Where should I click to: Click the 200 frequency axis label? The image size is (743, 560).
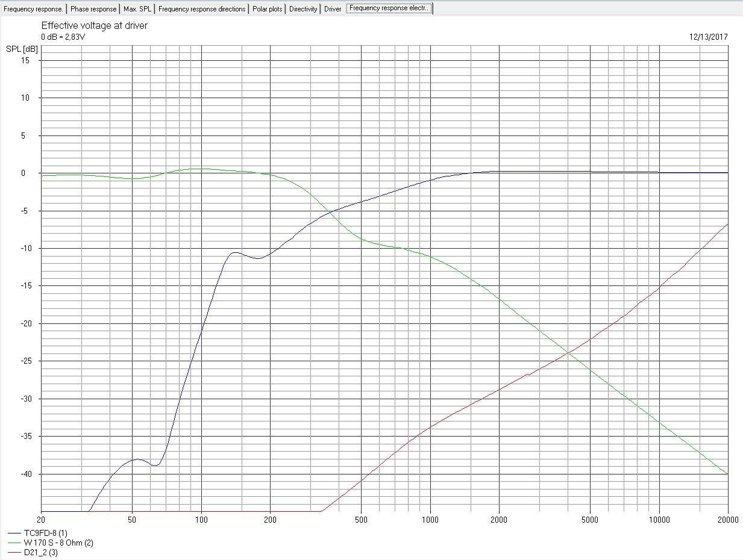pos(270,519)
